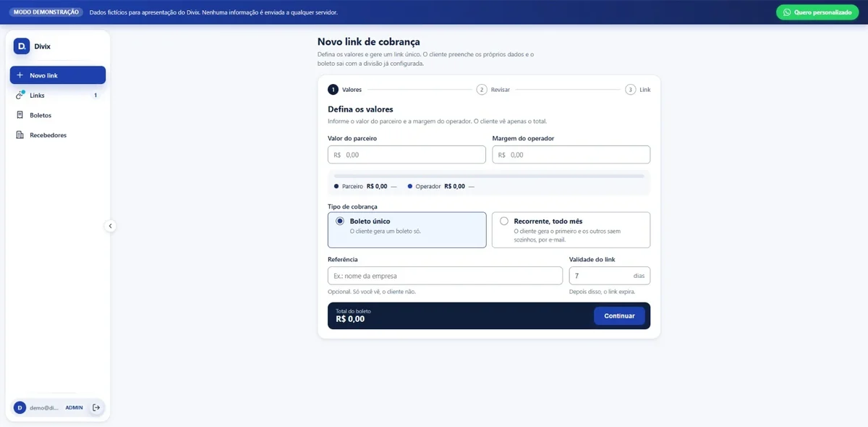Click the plus icon on Novo link
Viewport: 868px width, 427px height.
(20, 75)
